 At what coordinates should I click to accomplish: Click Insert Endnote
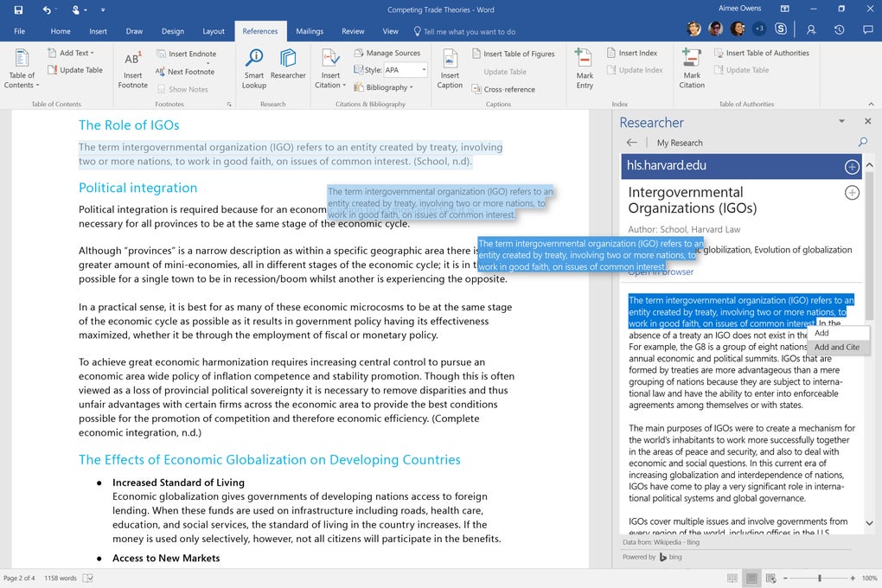tap(186, 54)
